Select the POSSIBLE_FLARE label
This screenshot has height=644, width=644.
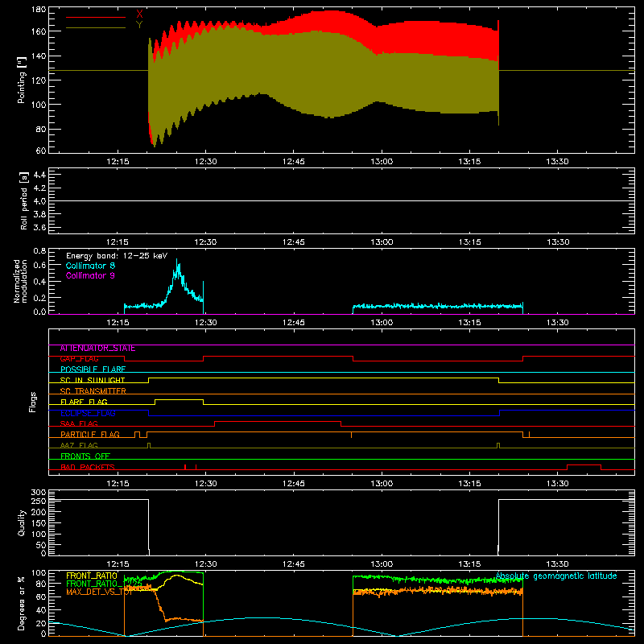(93, 369)
